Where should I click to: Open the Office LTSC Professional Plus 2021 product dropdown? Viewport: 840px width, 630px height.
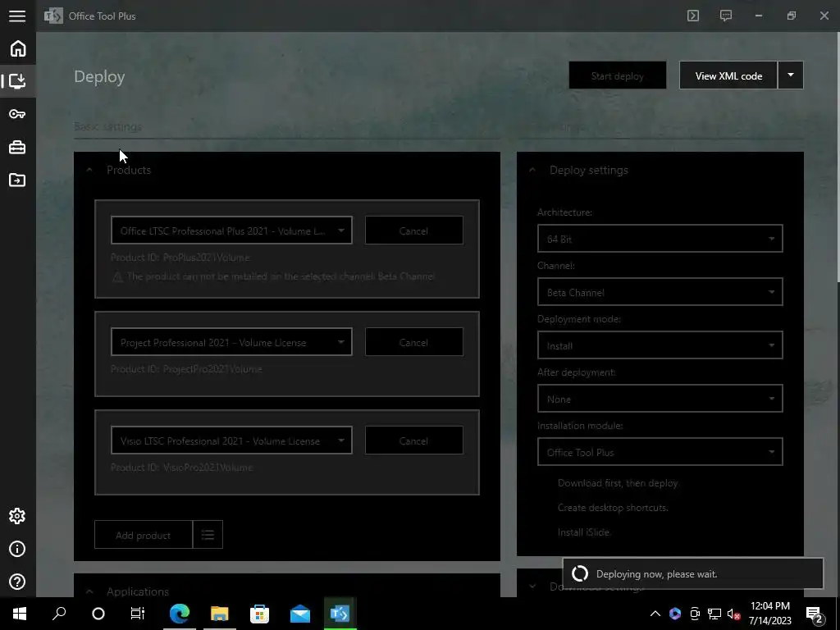click(x=231, y=231)
